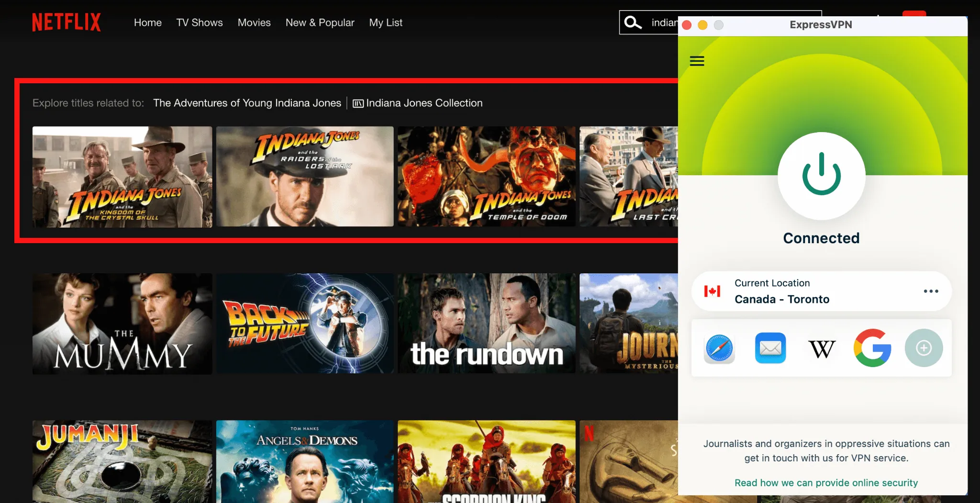
Task: Toggle the ExpressVPN power button
Action: coord(821,176)
